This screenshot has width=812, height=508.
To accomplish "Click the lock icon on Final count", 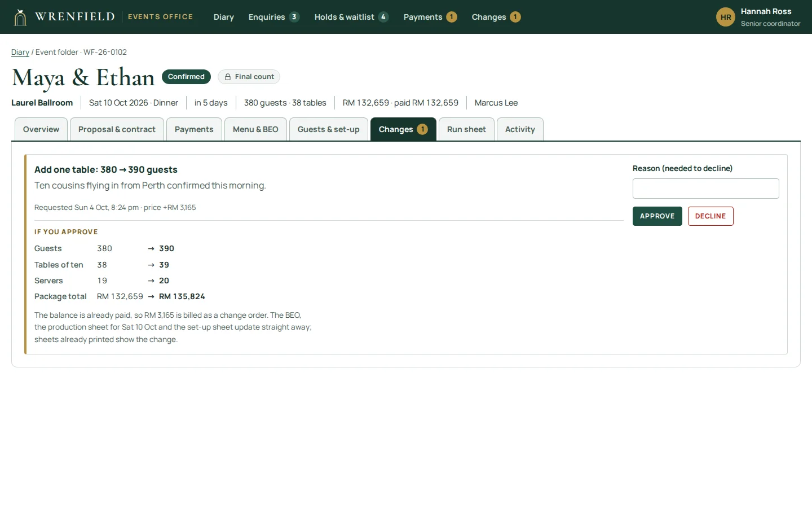I will pyautogui.click(x=228, y=77).
